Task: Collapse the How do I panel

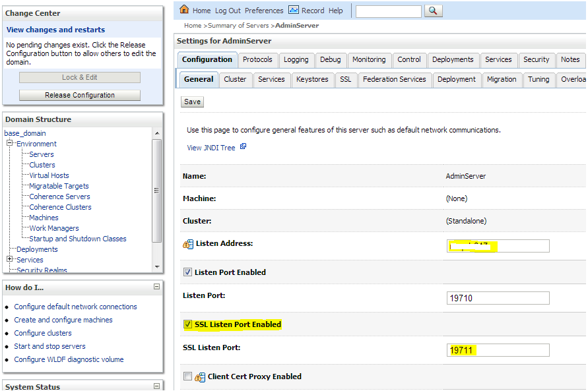Action: [x=157, y=287]
